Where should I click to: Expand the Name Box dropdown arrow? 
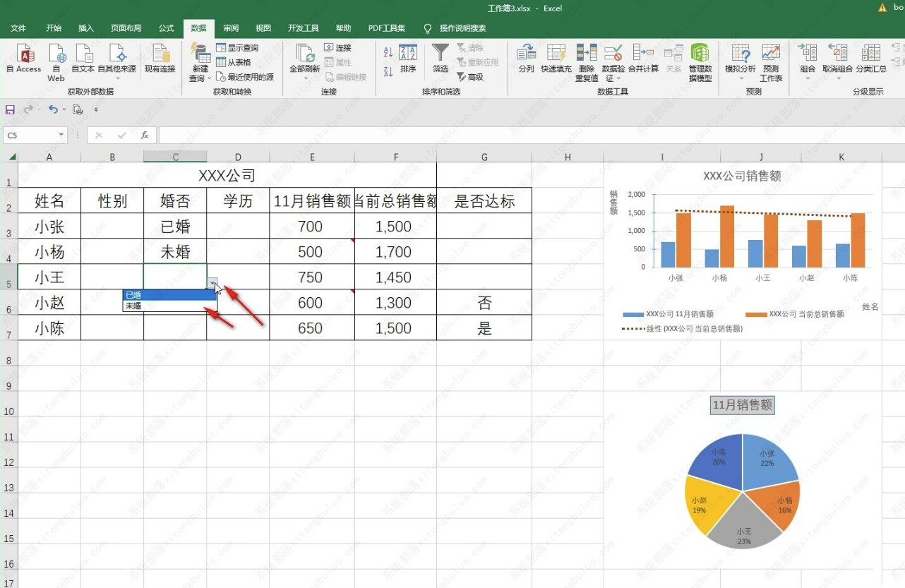pyautogui.click(x=61, y=135)
